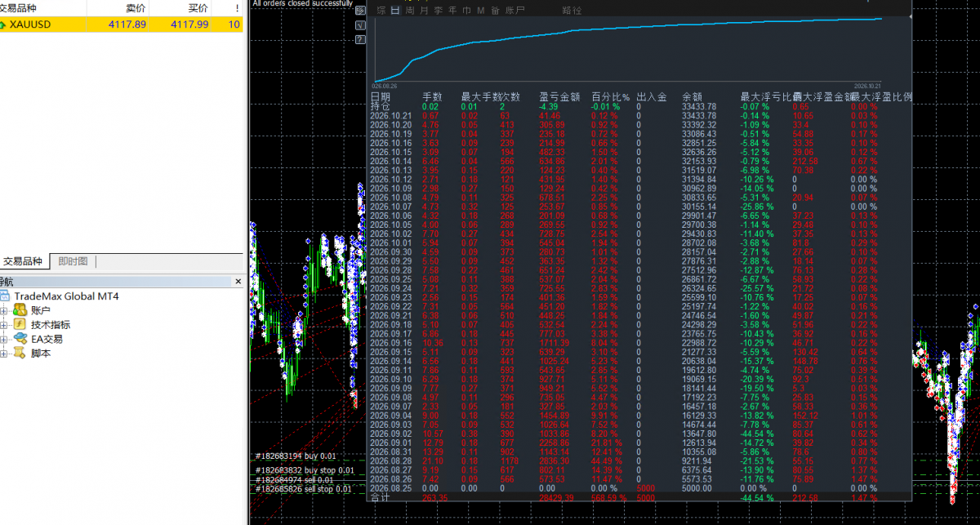Click the 脚本 scripts scroll icon
This screenshot has width=980, height=525.
click(x=20, y=353)
